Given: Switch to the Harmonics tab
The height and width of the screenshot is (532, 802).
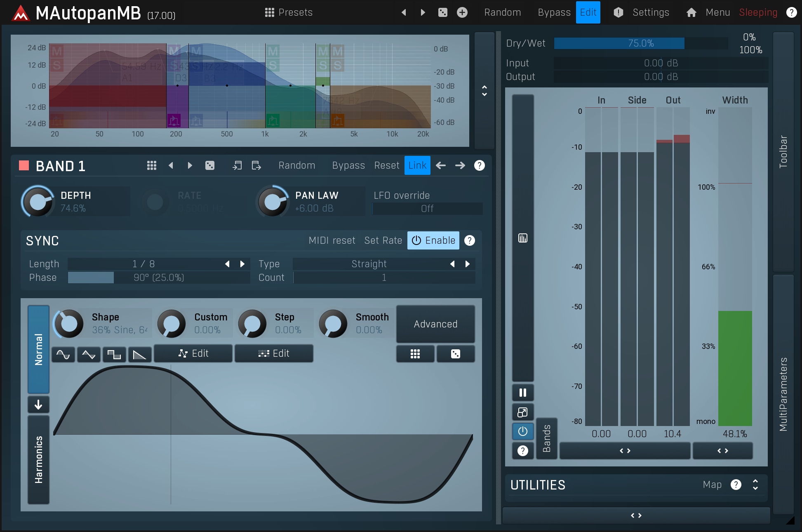Looking at the screenshot, I should pyautogui.click(x=38, y=459).
